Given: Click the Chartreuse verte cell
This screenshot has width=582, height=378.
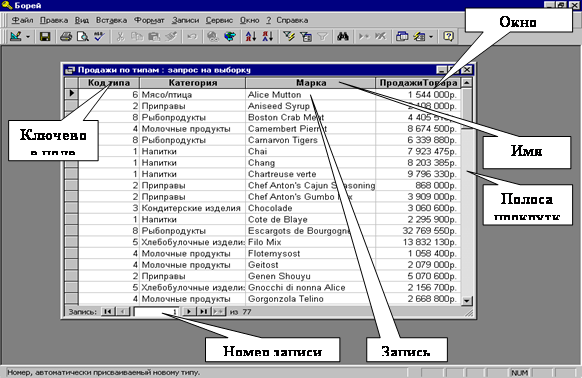Looking at the screenshot, I should click(310, 174).
